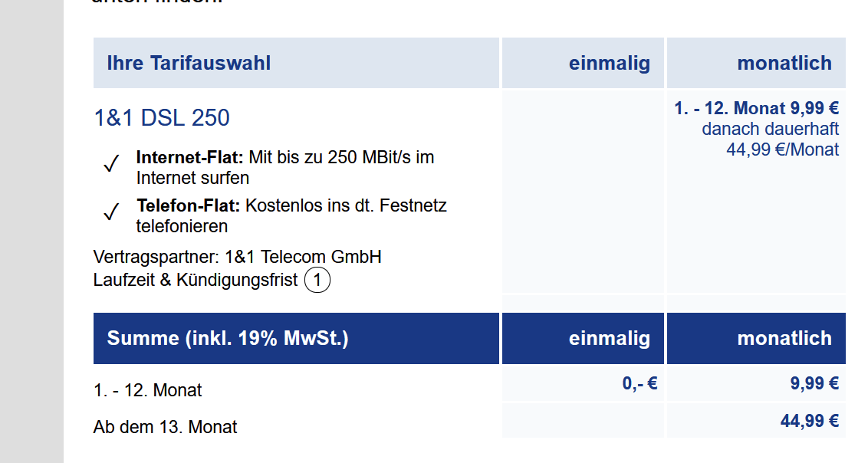This screenshot has height=463, width=868.
Task: Click the Internet-Flat checkmark icon
Action: point(111,164)
